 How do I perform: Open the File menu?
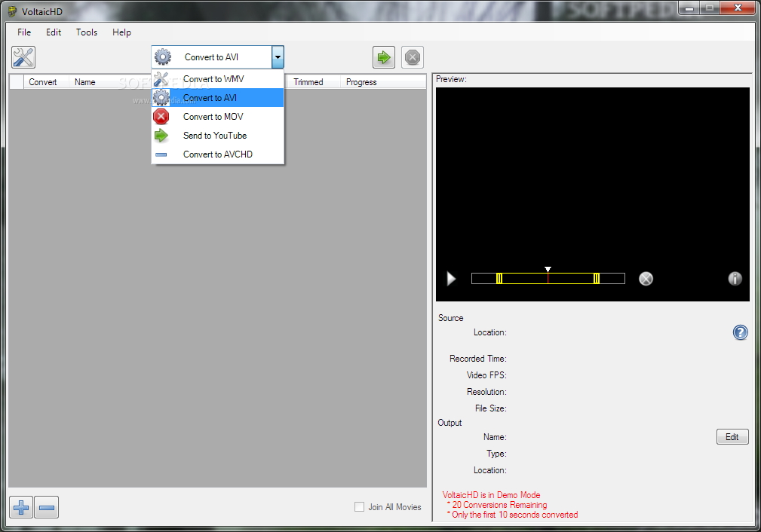24,32
